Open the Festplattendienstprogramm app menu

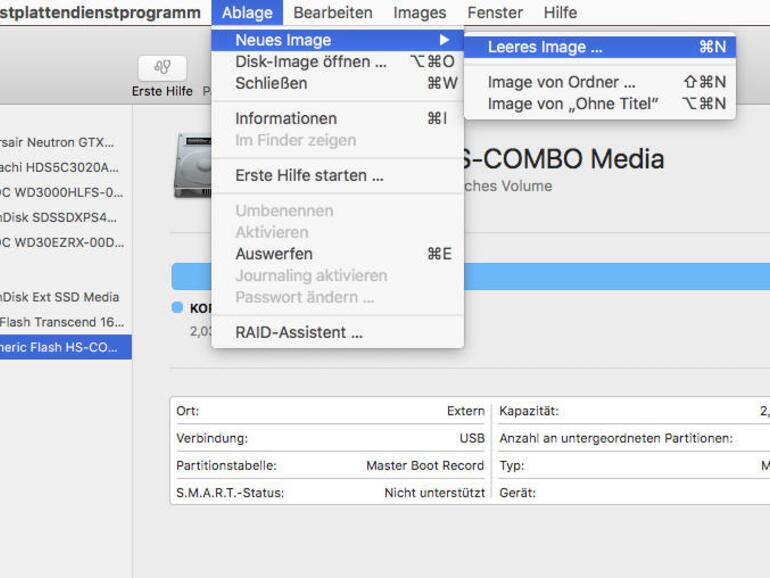100,12
